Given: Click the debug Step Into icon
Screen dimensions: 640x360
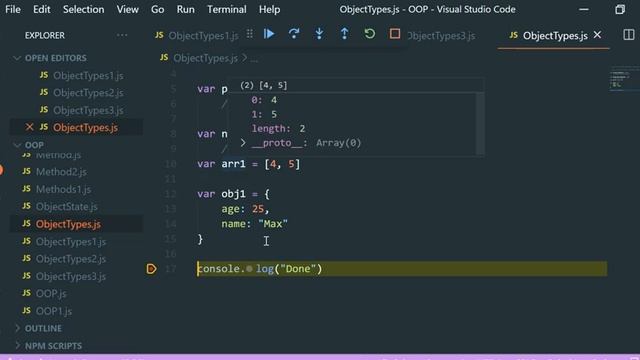Looking at the screenshot, I should point(319,34).
